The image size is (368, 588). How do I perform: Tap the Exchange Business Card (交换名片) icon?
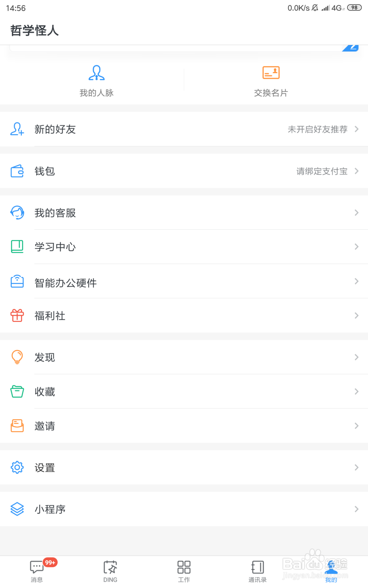click(271, 73)
